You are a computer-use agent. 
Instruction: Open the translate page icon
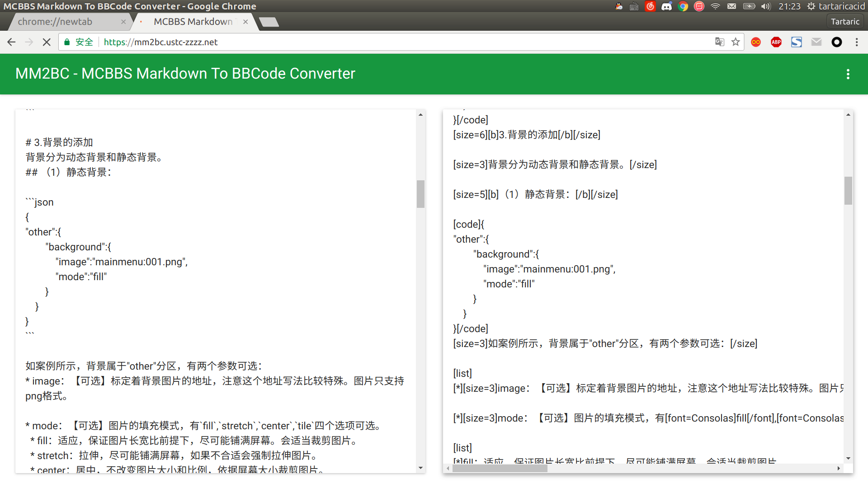click(720, 42)
